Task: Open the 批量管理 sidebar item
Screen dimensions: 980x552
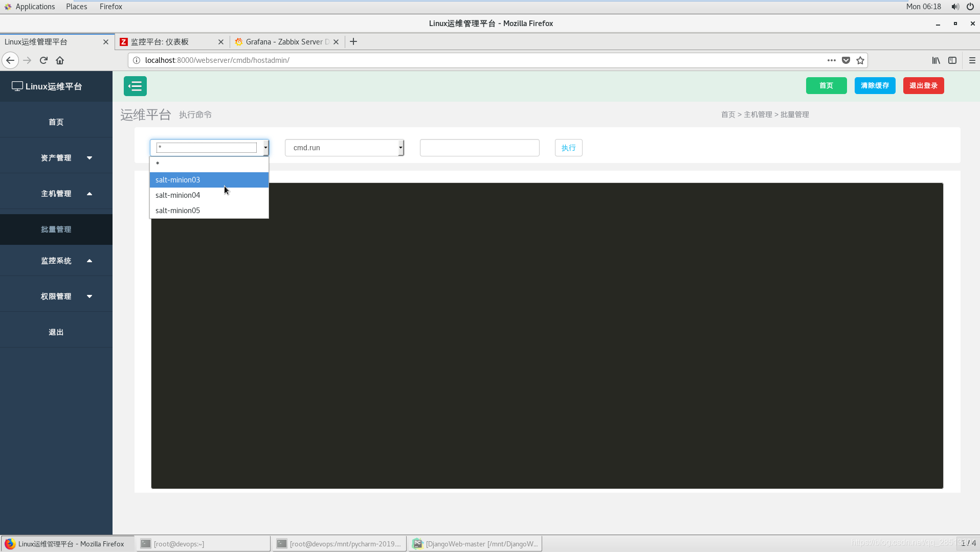Action: (x=56, y=229)
